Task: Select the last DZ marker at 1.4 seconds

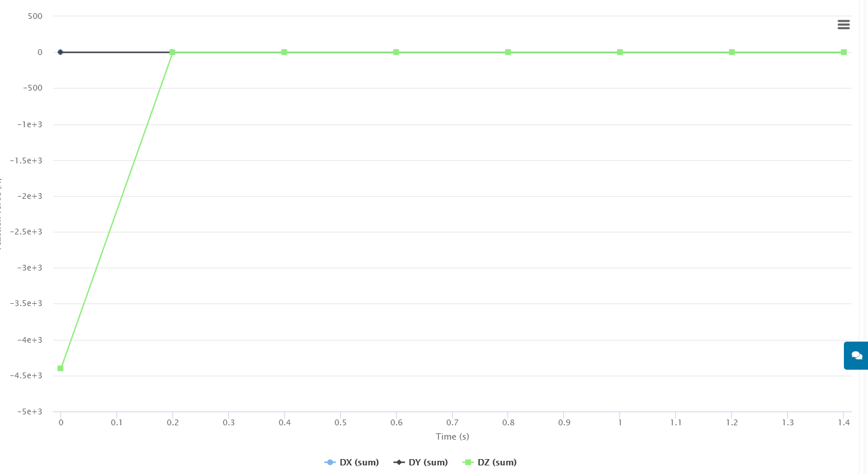Action: (843, 52)
